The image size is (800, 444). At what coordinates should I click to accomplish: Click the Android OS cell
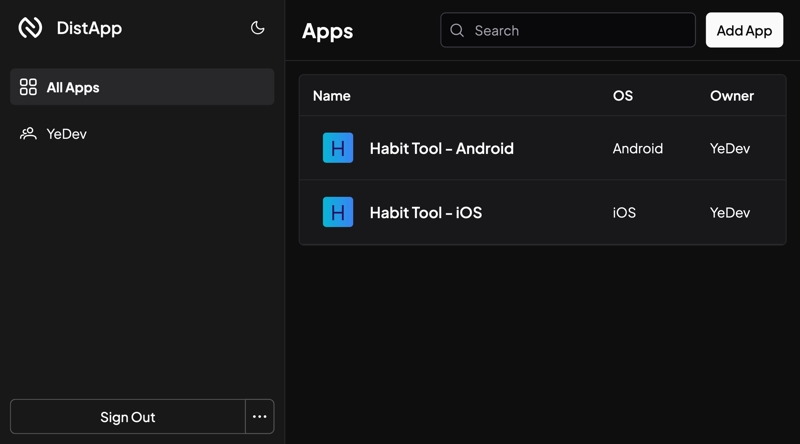(638, 149)
